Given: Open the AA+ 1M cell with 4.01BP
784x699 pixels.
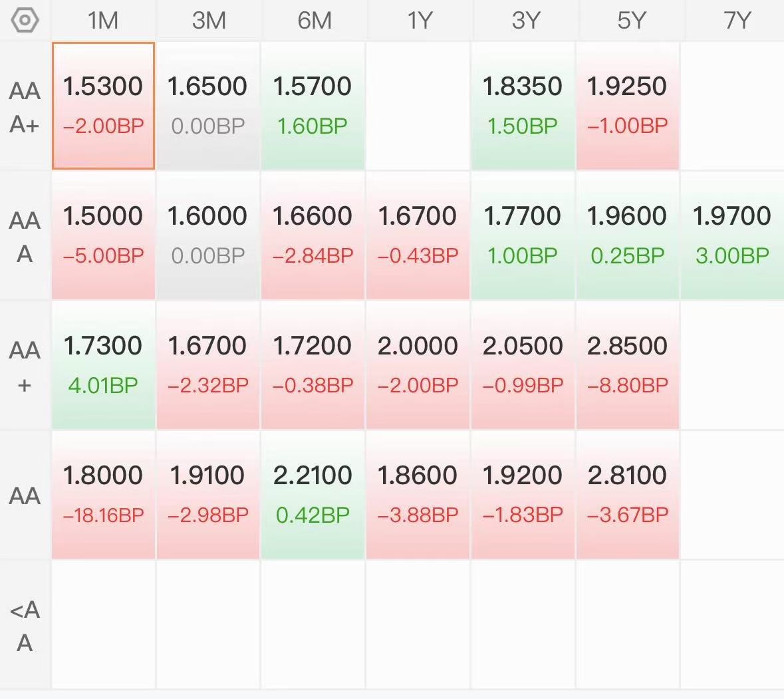Looking at the screenshot, I should (103, 365).
